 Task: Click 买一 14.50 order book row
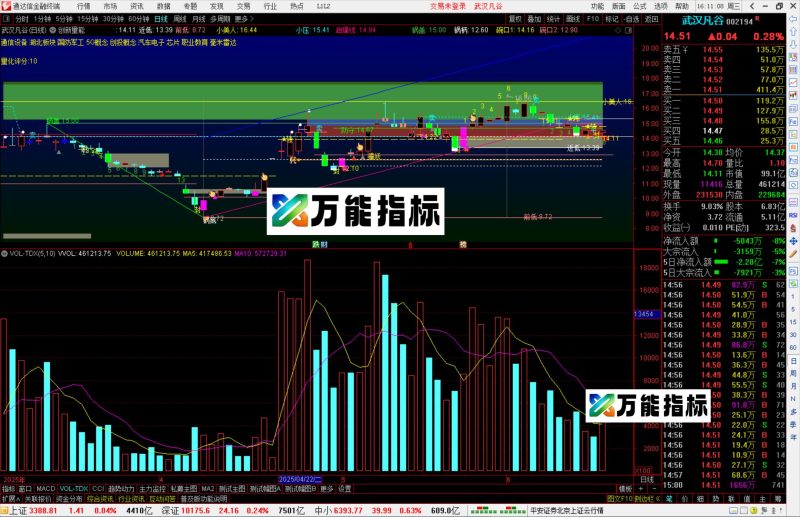coord(723,101)
